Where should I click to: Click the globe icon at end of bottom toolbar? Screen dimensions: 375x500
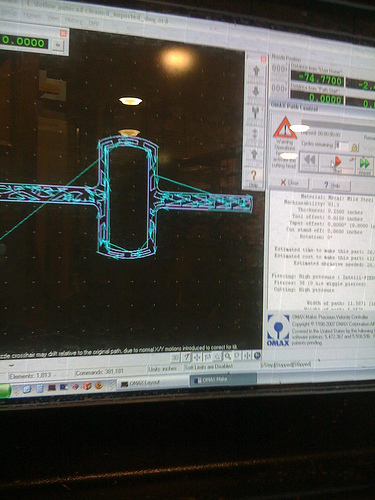pyautogui.click(x=257, y=355)
